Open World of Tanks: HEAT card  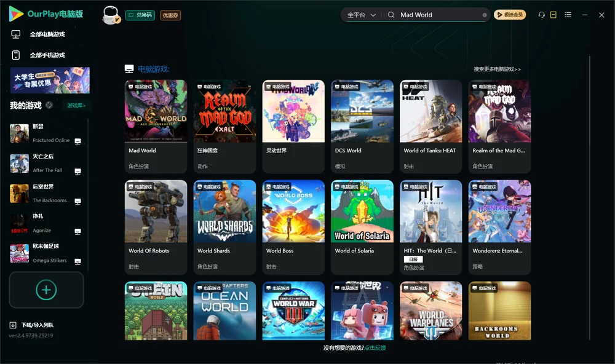(x=431, y=127)
